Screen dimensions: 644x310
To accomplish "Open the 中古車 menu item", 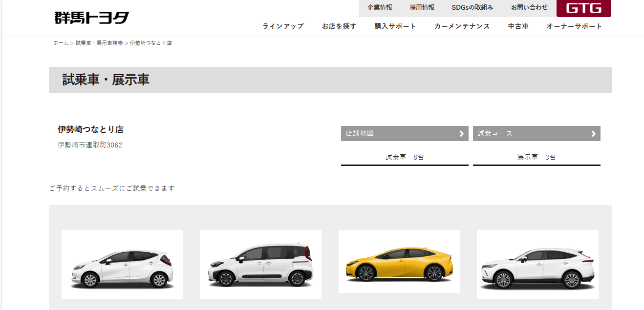I will [518, 26].
